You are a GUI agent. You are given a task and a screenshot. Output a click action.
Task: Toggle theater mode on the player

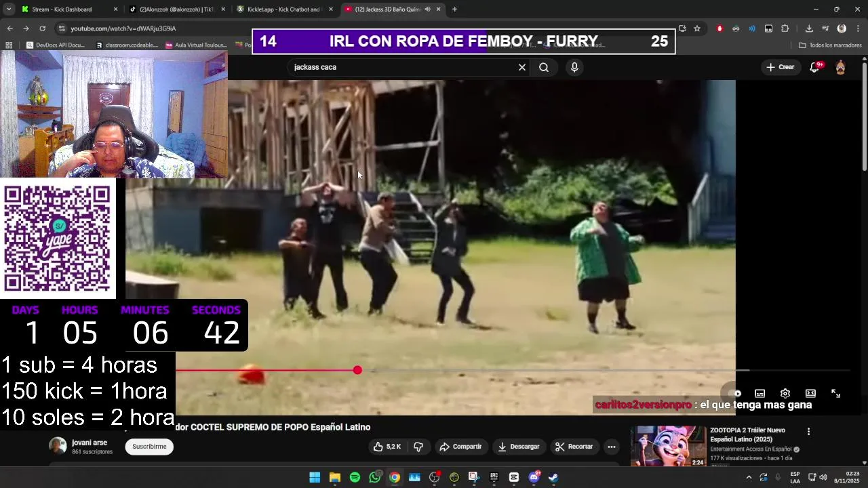pos(810,393)
